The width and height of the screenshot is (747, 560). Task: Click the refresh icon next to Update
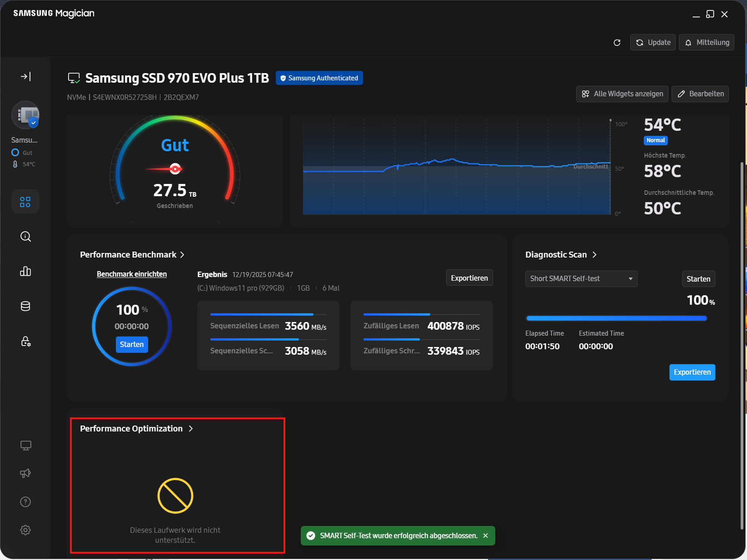pyautogui.click(x=617, y=43)
